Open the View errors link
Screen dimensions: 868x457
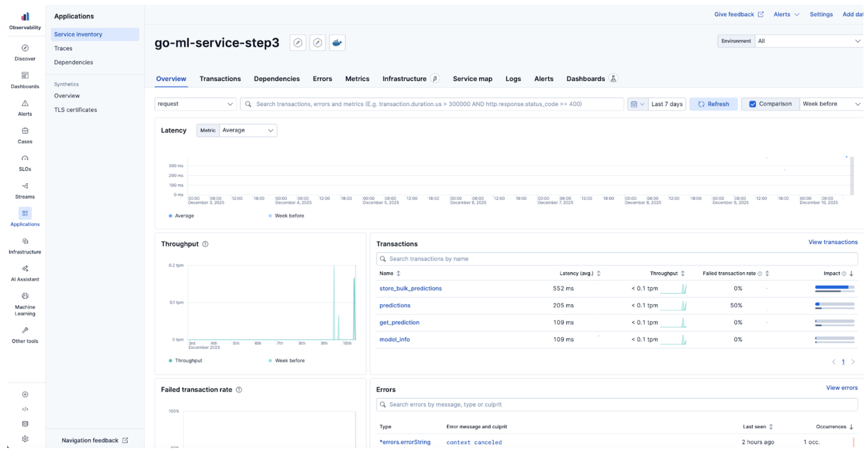click(x=841, y=388)
